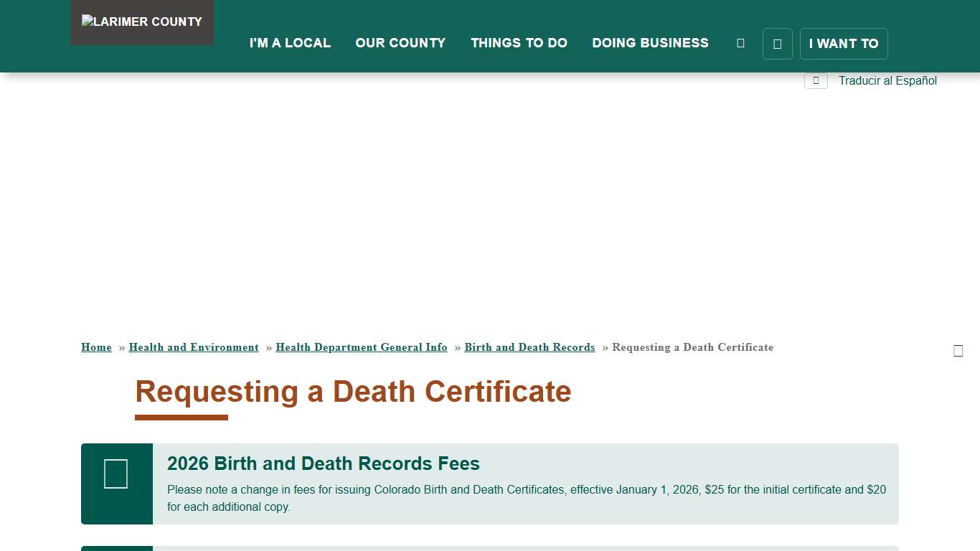Click the share icon right of the breadcrumb
The height and width of the screenshot is (551, 980).
pyautogui.click(x=958, y=350)
